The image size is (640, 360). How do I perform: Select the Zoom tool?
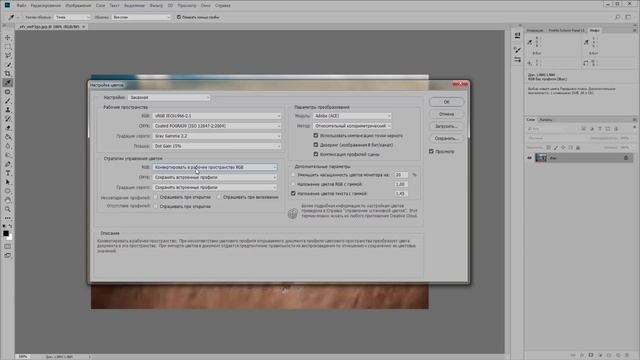[x=8, y=209]
